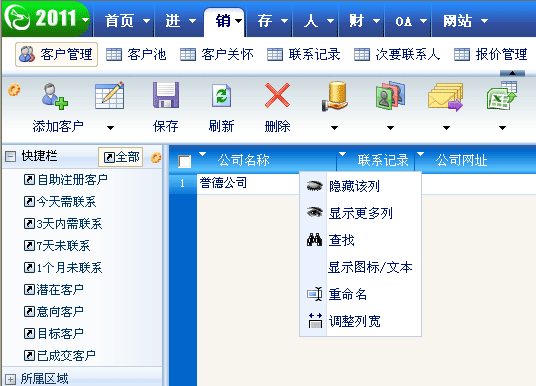Click the 公司名称 column header
This screenshot has height=386, width=536.
tap(243, 160)
